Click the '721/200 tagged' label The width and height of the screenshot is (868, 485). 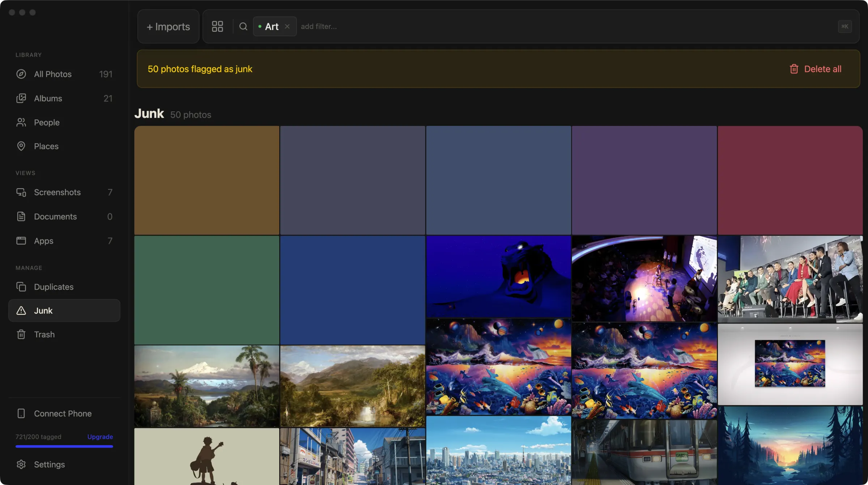pyautogui.click(x=38, y=437)
